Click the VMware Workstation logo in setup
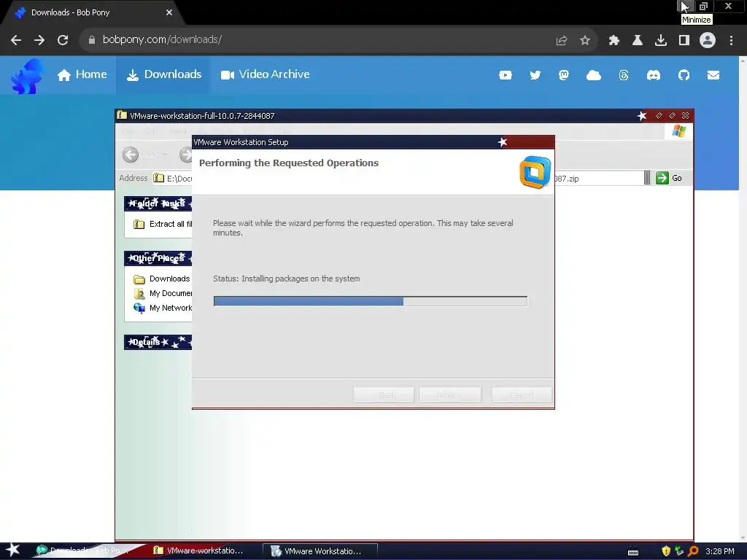Viewport: 747px width, 560px height. click(x=535, y=172)
